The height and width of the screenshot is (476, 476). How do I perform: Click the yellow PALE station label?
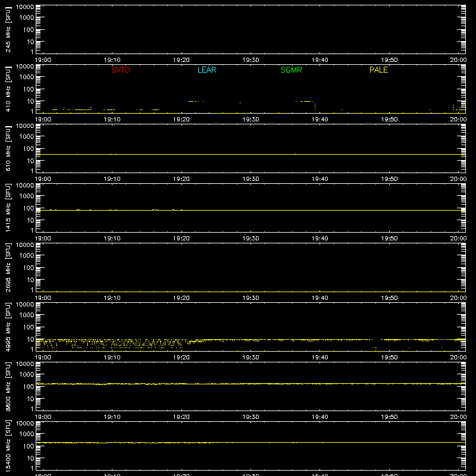(378, 70)
